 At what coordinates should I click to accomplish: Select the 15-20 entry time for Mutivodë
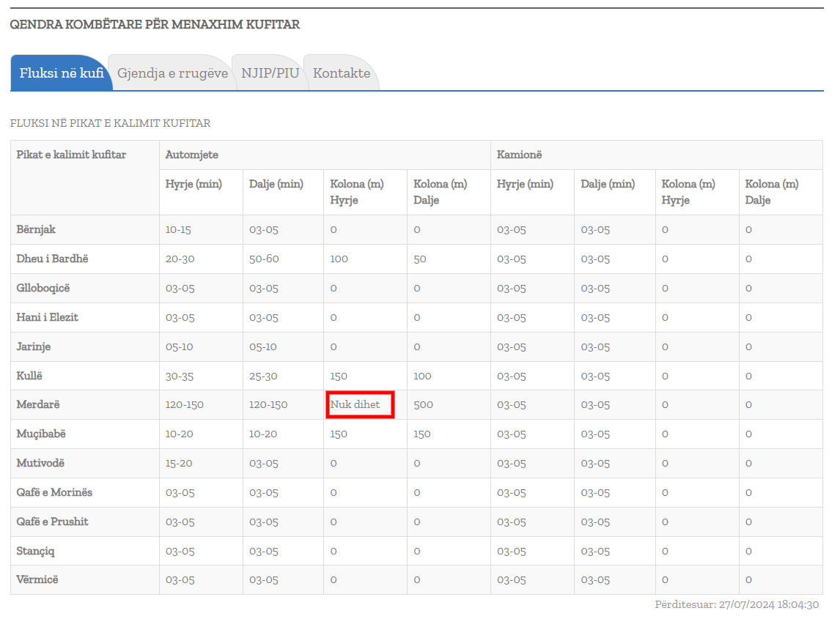[x=178, y=463]
